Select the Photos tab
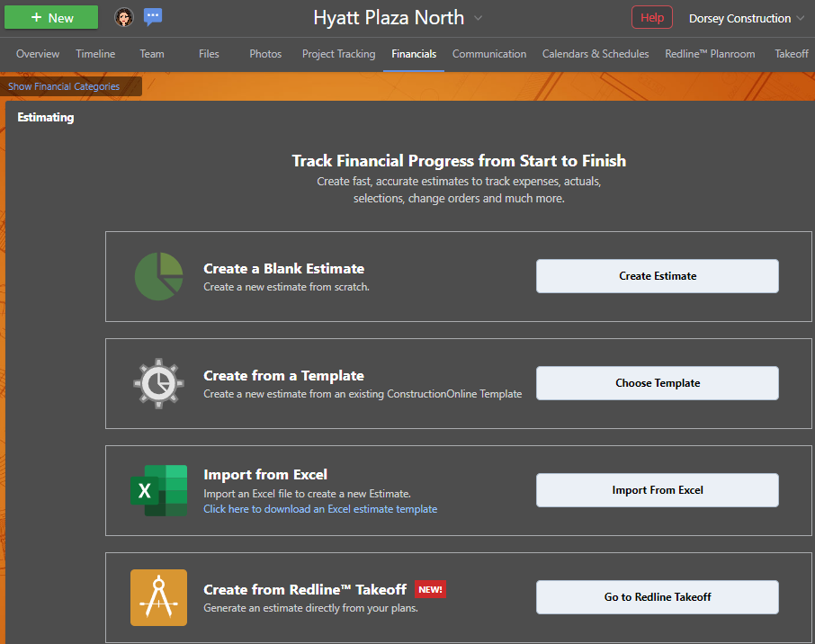Image resolution: width=815 pixels, height=644 pixels. point(265,54)
